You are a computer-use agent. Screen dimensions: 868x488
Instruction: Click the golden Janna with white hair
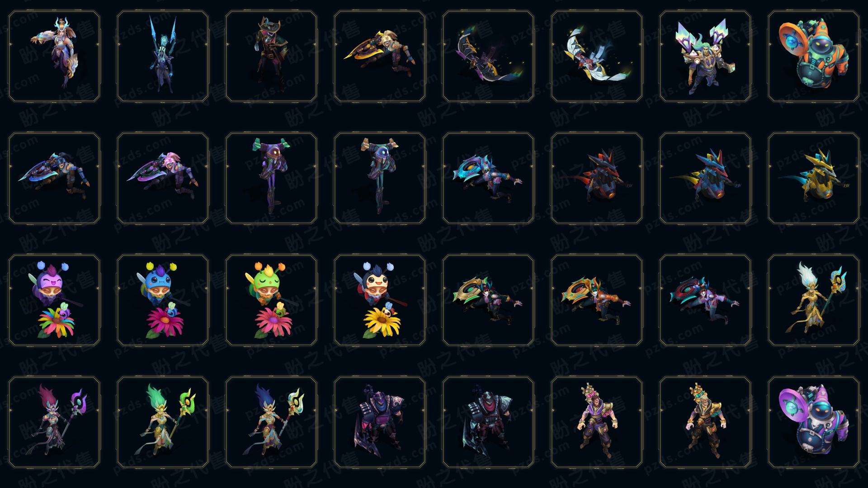coord(813,300)
